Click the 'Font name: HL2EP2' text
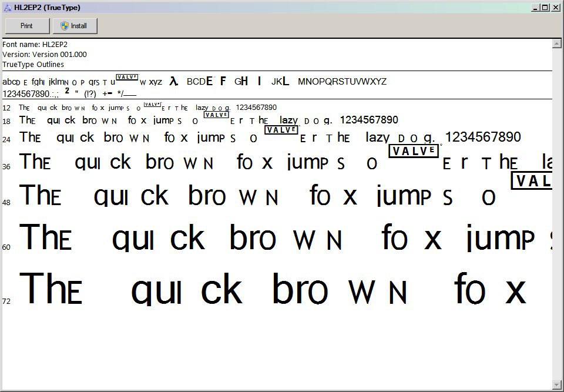This screenshot has height=392, width=564. pyautogui.click(x=35, y=45)
